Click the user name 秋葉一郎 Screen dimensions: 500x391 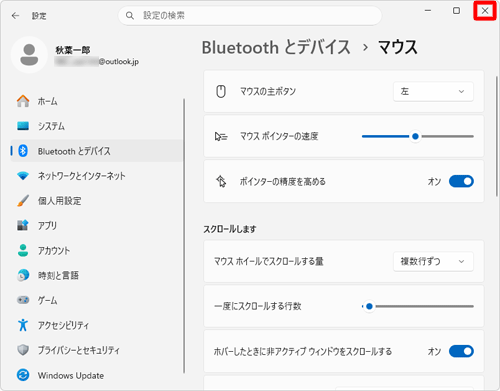(73, 50)
